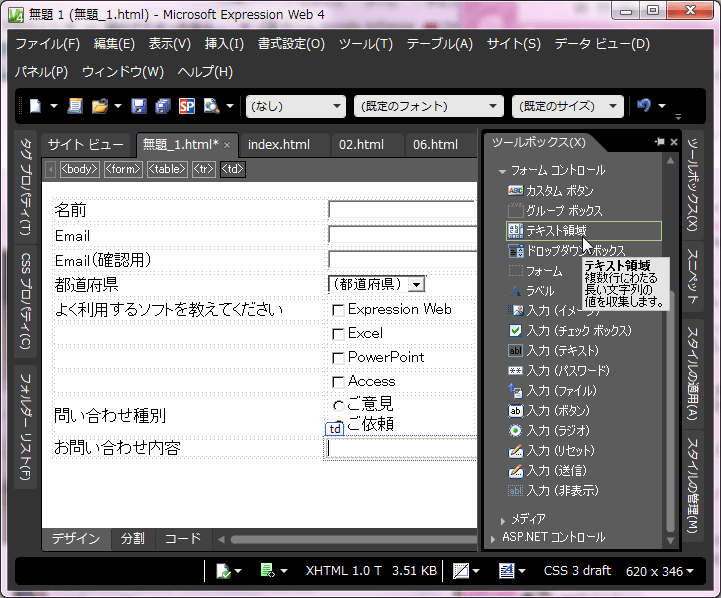The height and width of the screenshot is (598, 721).
Task: Expand the メディア toolbox group
Action: pyautogui.click(x=503, y=521)
